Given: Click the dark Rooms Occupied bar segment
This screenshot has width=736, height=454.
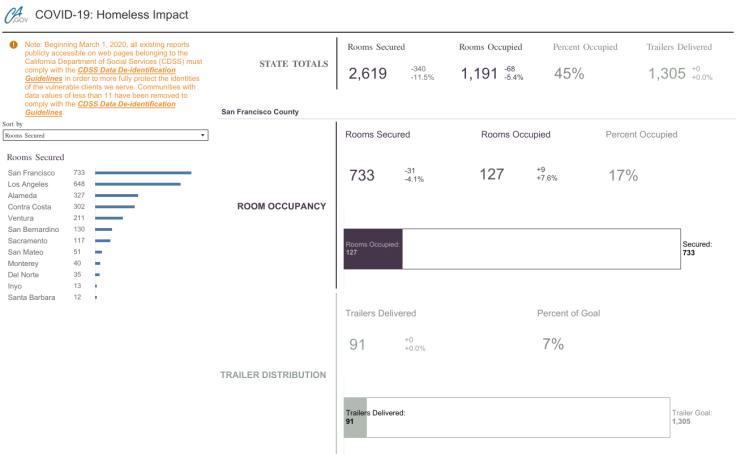Looking at the screenshot, I should tap(373, 248).
